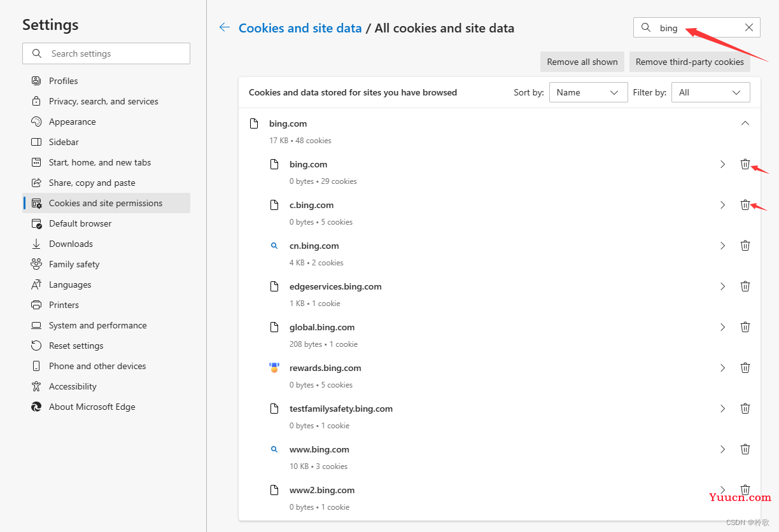This screenshot has height=532, width=779.
Task: Open About Microsoft Edge page
Action: coord(106,407)
